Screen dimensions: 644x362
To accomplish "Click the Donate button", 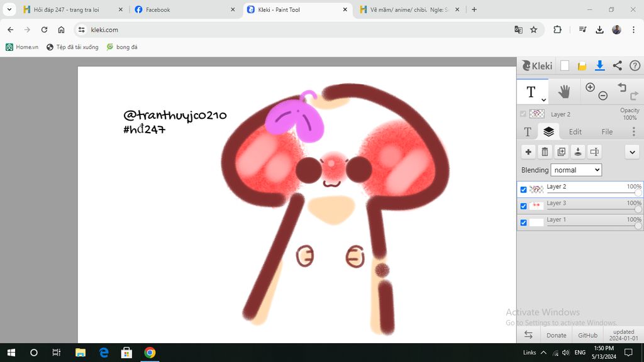I will pyautogui.click(x=556, y=336).
